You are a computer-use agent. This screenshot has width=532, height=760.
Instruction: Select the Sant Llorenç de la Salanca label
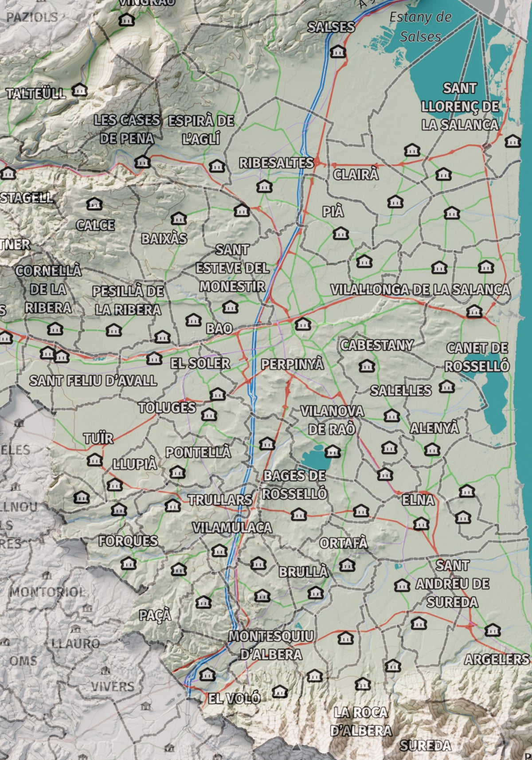pos(460,106)
